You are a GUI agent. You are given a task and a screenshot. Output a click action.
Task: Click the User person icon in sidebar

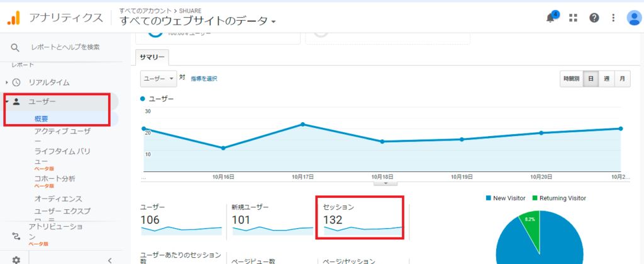click(x=16, y=101)
